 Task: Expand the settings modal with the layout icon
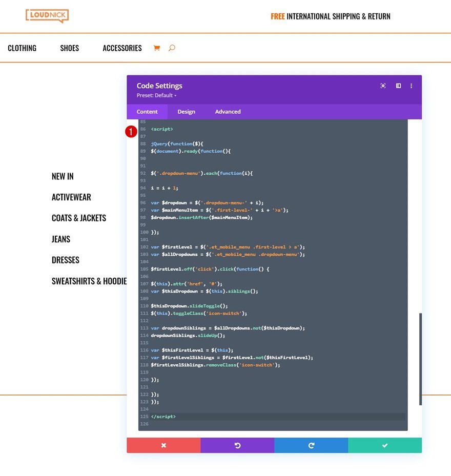(398, 86)
